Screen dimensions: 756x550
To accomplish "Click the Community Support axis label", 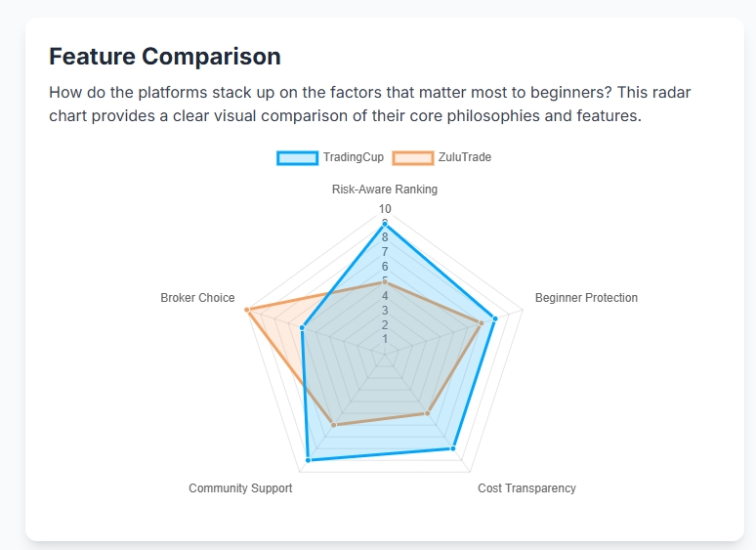I will coord(240,488).
